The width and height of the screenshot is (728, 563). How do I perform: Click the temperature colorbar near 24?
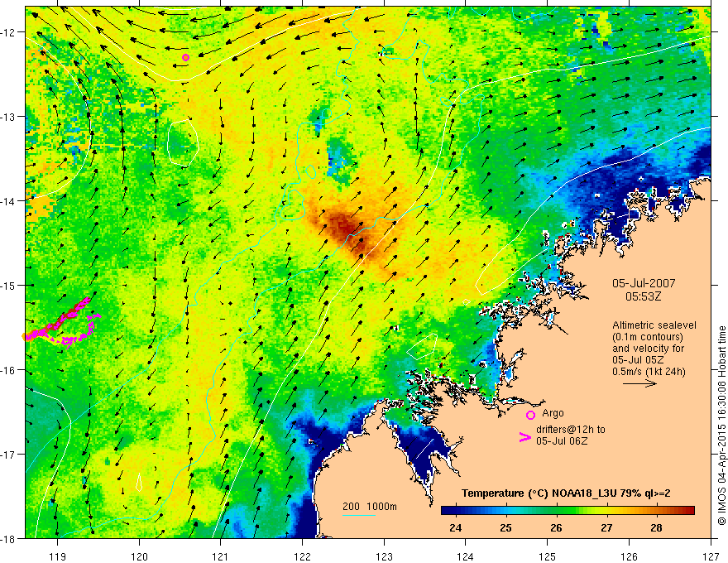(x=456, y=510)
